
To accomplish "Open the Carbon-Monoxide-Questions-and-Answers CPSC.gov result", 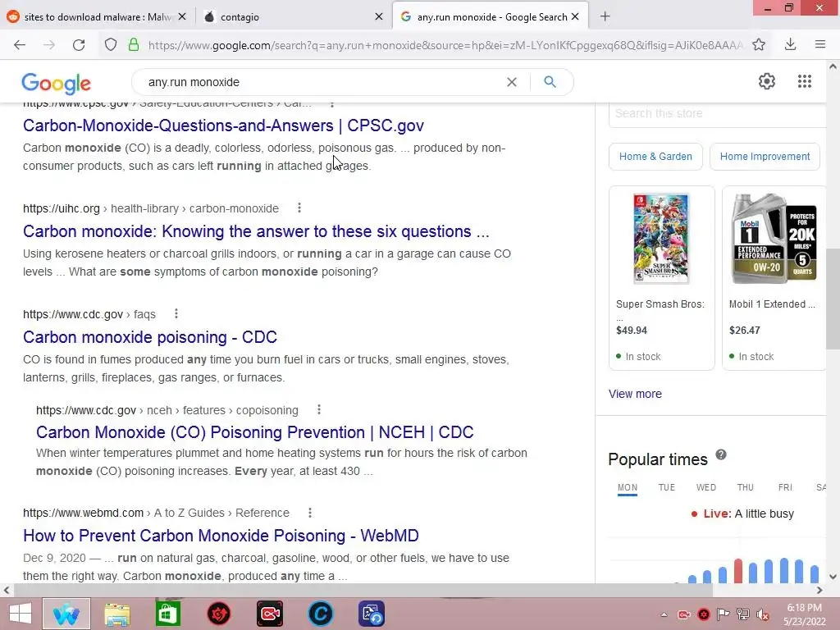I will point(223,126).
